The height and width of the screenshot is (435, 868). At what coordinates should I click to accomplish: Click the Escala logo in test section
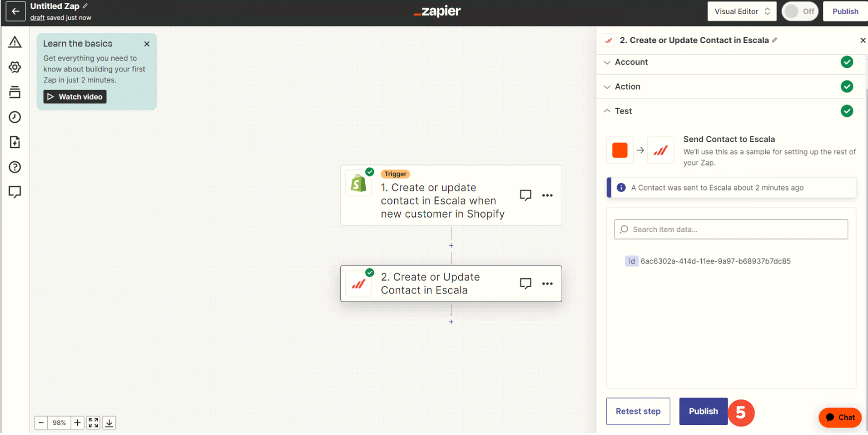tap(661, 150)
